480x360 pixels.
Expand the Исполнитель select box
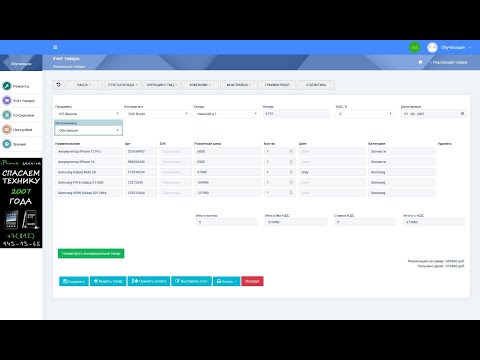pyautogui.click(x=88, y=130)
